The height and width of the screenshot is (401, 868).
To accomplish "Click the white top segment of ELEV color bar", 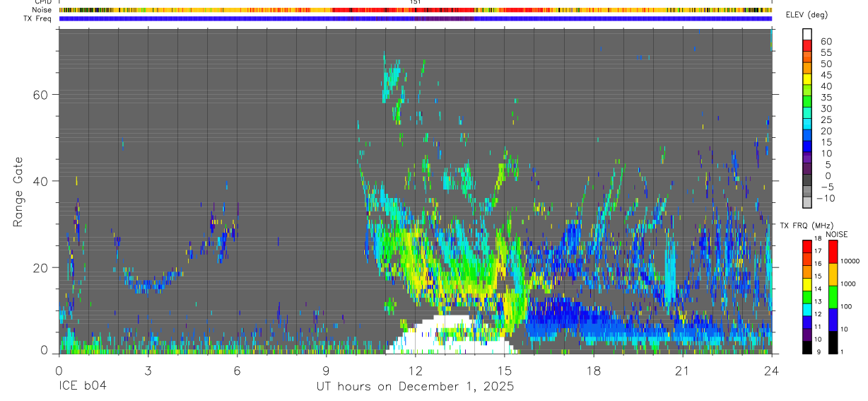I will [x=807, y=34].
